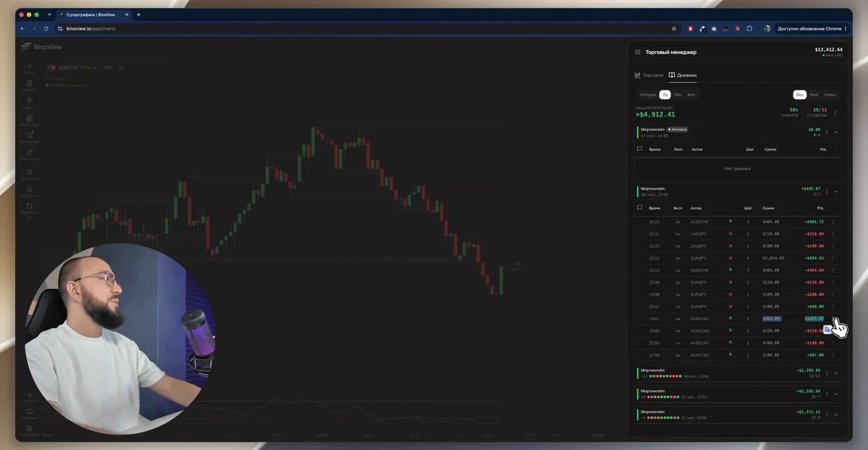Screen dimensions: 868x450
Task: Open the camera screenshot extension icon
Action: coord(714,29)
